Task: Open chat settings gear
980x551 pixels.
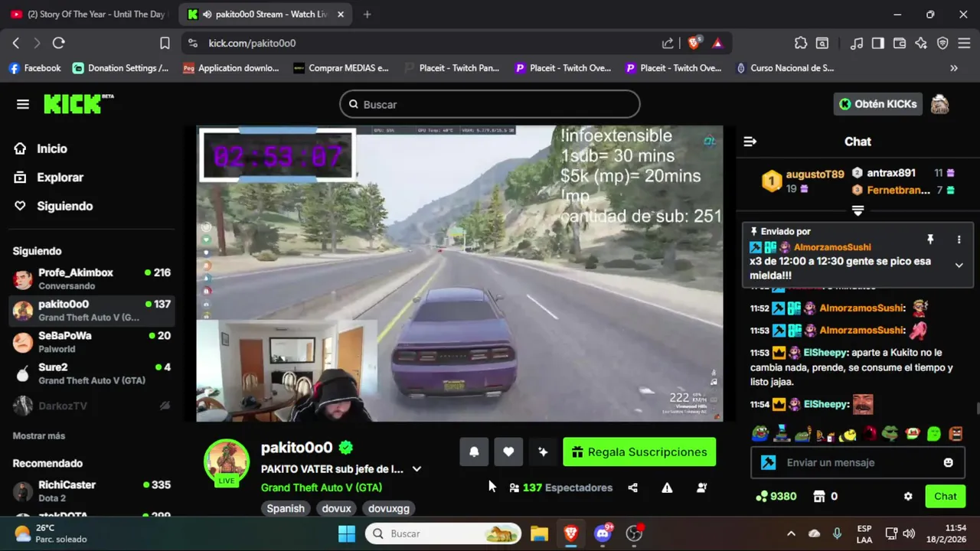Action: click(908, 496)
